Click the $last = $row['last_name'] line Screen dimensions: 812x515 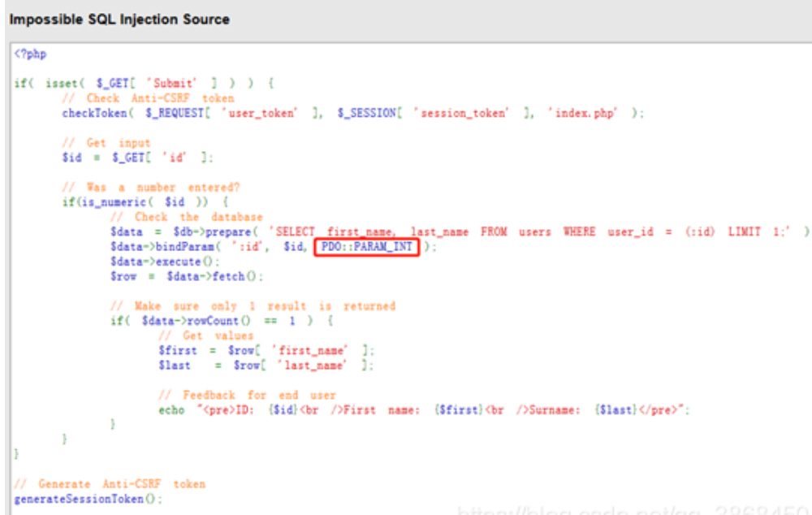point(266,366)
